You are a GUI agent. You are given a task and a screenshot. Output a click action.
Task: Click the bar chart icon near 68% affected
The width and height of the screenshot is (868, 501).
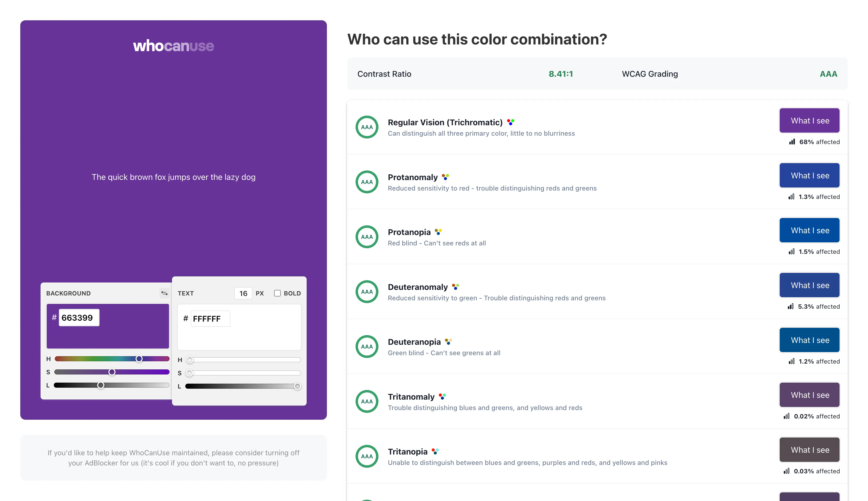point(792,142)
